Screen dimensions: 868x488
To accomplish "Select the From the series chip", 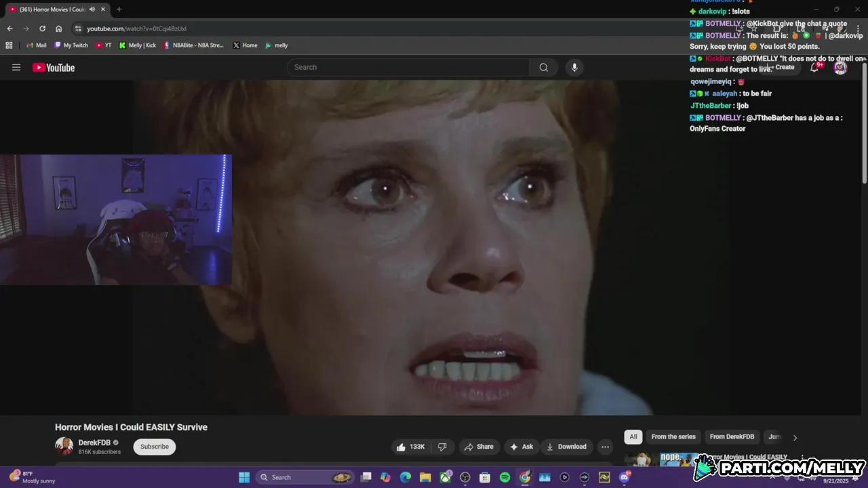I will click(673, 437).
